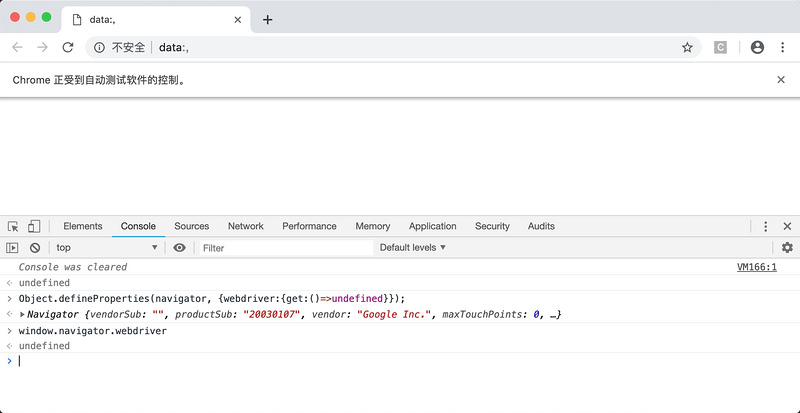Go back with the browser back arrow
Image resolution: width=800 pixels, height=413 pixels.
coord(17,47)
